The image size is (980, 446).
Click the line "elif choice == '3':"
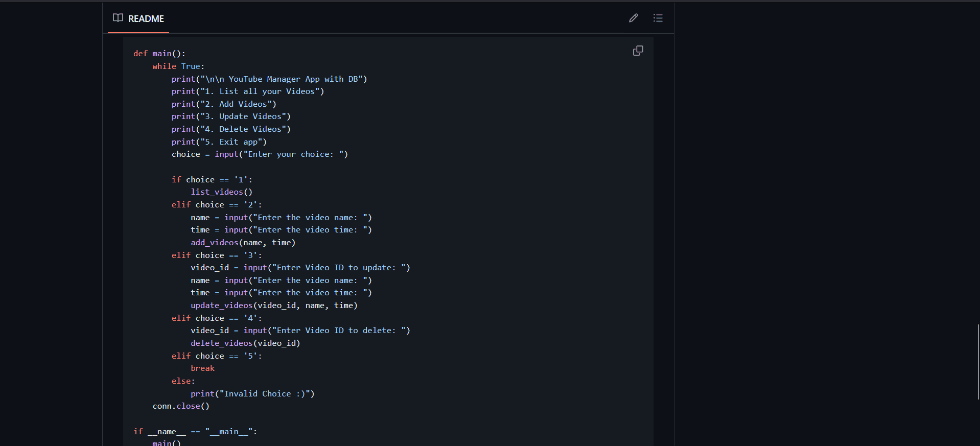(217, 255)
